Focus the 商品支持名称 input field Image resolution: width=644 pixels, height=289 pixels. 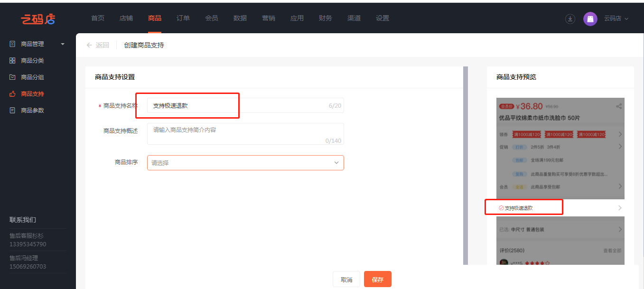coord(245,105)
